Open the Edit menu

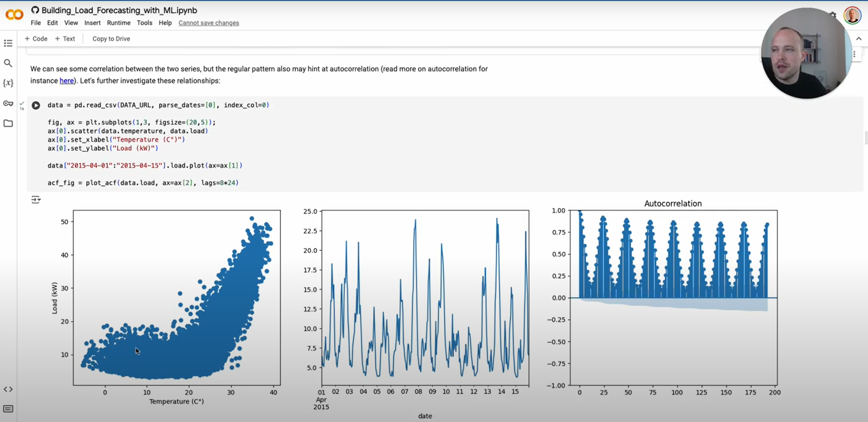53,23
